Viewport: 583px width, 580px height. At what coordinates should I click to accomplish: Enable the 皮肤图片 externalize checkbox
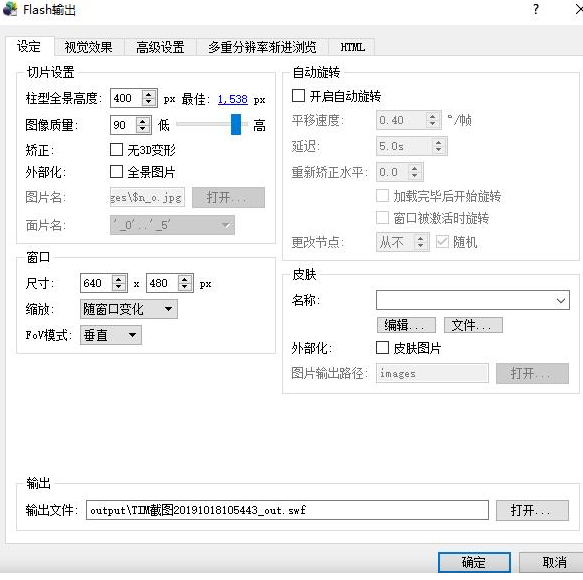tap(382, 348)
